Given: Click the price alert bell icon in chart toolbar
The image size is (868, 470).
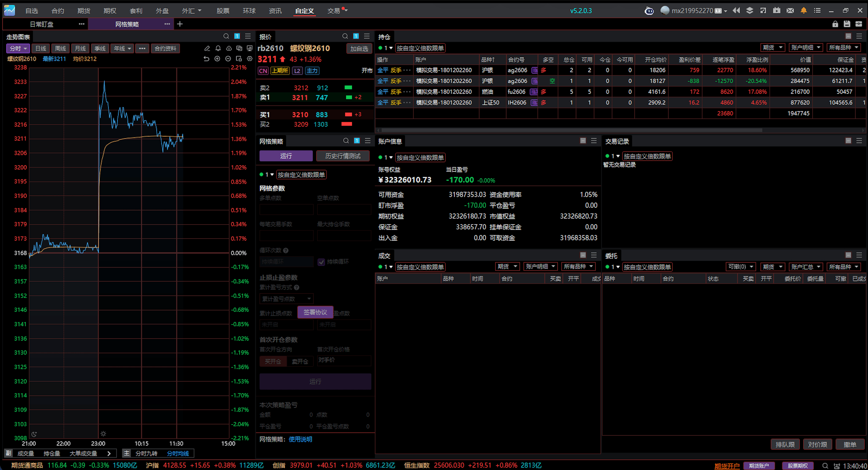Looking at the screenshot, I should tap(218, 49).
